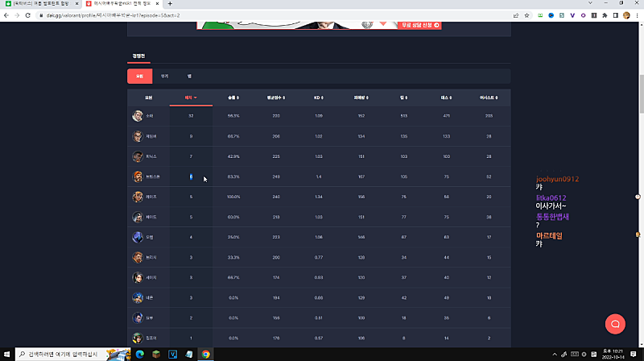
Task: Click the taskbar clock showing 10:21
Action: 613,354
